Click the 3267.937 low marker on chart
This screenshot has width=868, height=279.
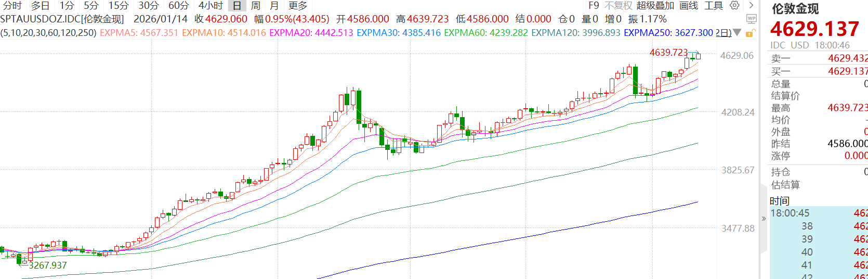48,265
